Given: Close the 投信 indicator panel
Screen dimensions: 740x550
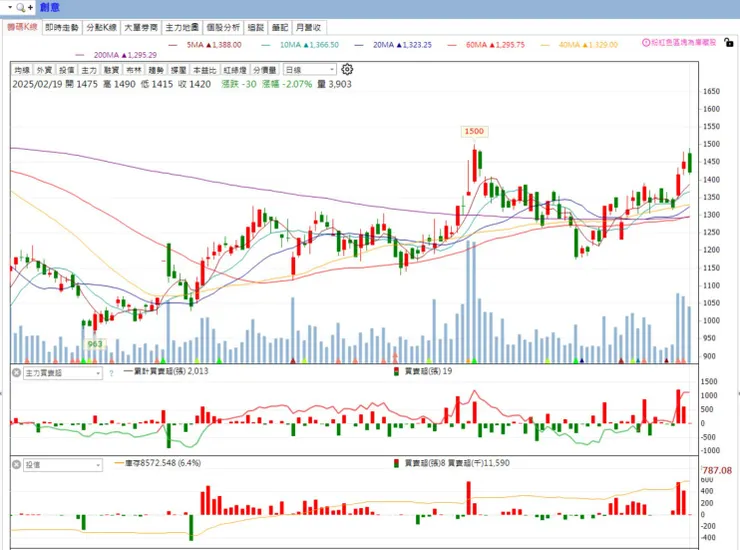Looking at the screenshot, I should pos(16,465).
